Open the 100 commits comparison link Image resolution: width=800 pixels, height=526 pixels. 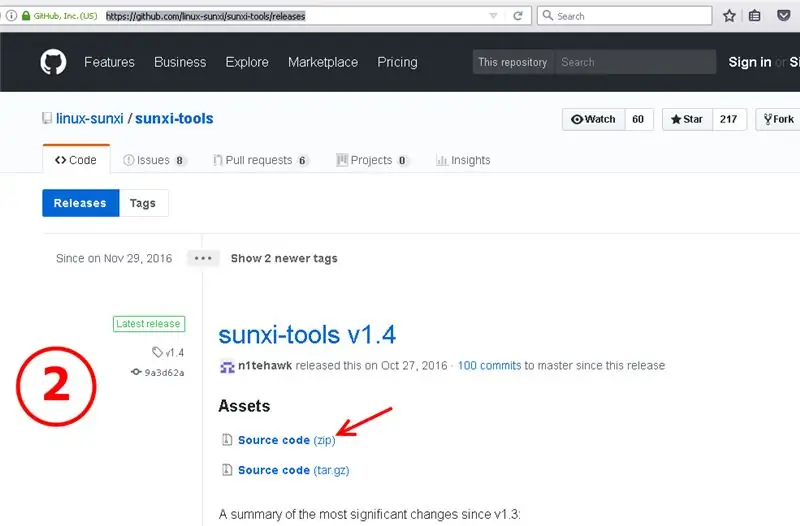click(489, 366)
